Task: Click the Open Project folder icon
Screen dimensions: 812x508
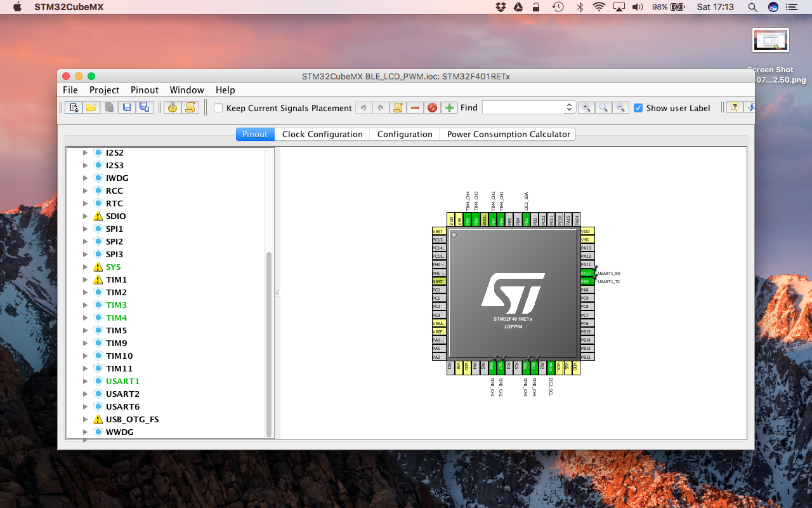Action: pyautogui.click(x=91, y=107)
